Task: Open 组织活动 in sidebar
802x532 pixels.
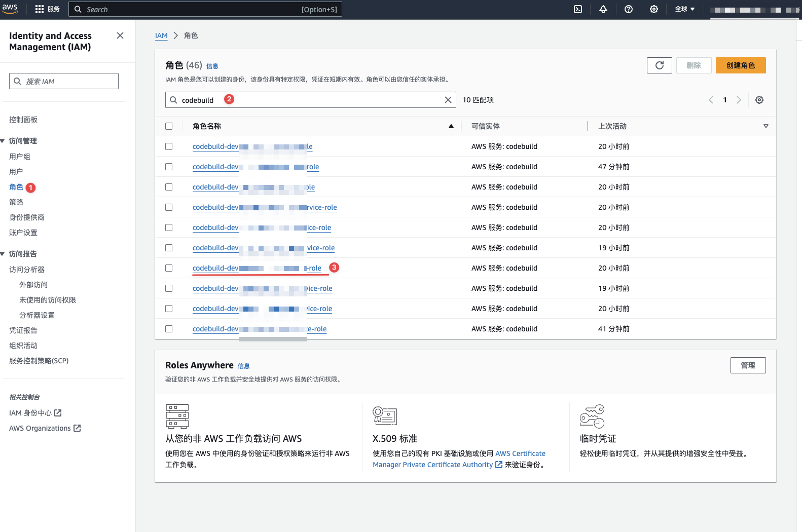Action: 23,346
